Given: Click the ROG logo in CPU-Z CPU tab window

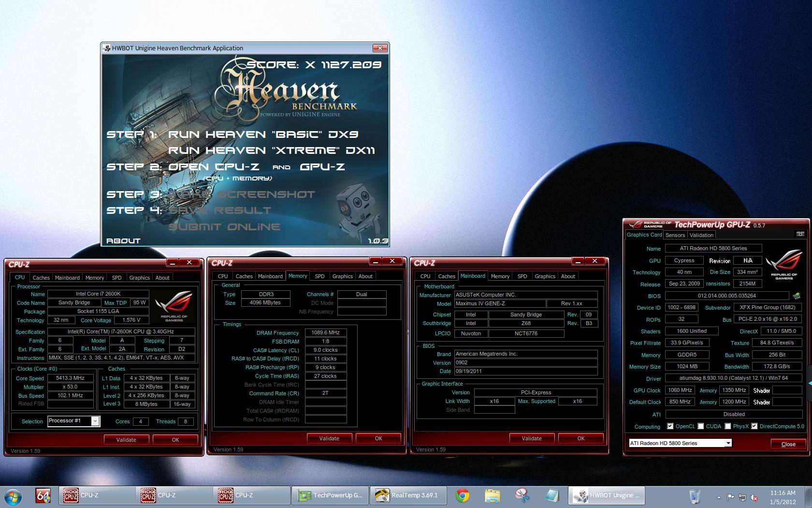Looking at the screenshot, I should pyautogui.click(x=174, y=306).
